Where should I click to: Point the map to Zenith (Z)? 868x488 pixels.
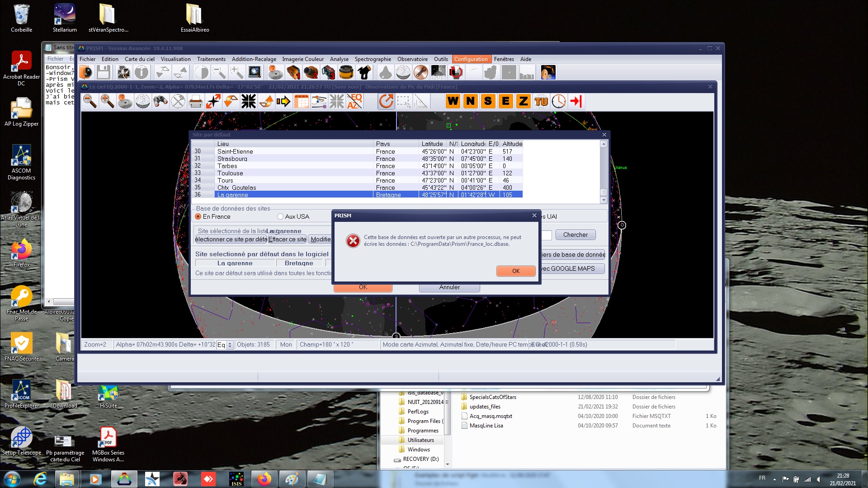[523, 101]
